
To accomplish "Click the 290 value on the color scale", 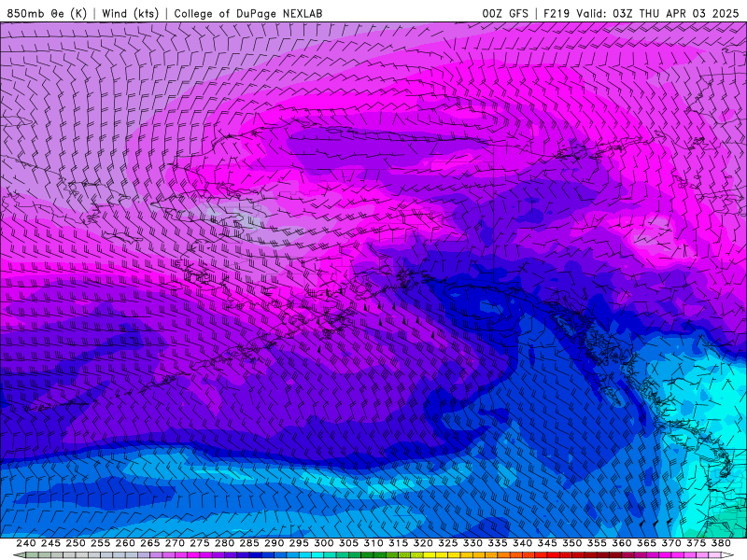I will tap(274, 543).
